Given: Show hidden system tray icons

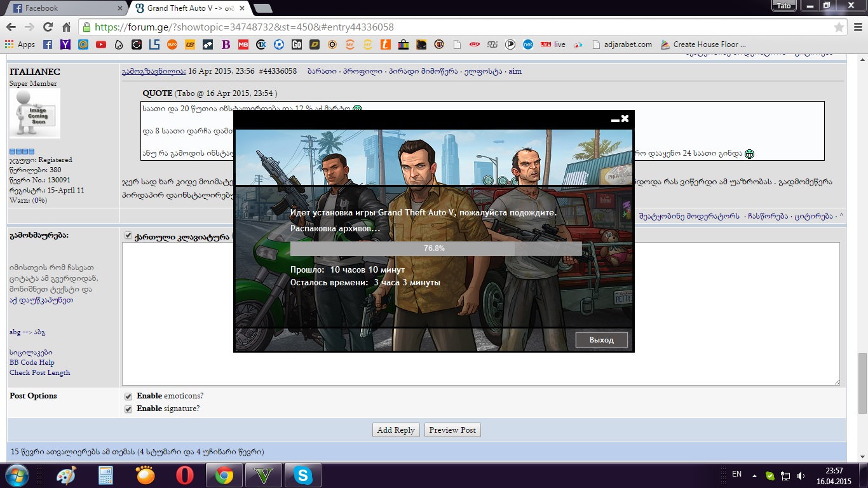Looking at the screenshot, I should [754, 475].
